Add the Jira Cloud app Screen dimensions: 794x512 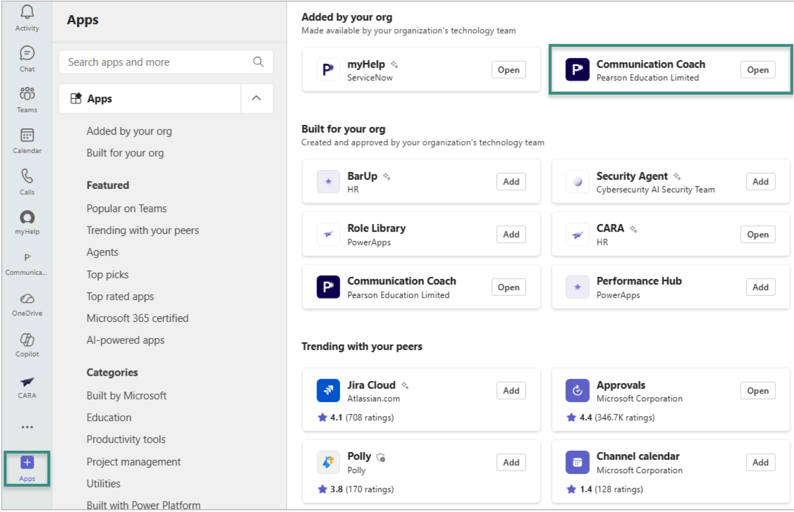(511, 390)
